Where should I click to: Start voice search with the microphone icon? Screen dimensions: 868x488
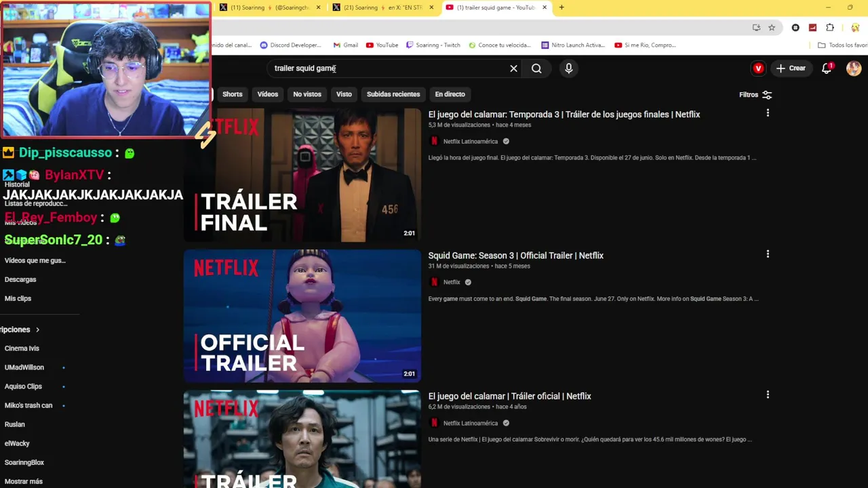click(569, 68)
